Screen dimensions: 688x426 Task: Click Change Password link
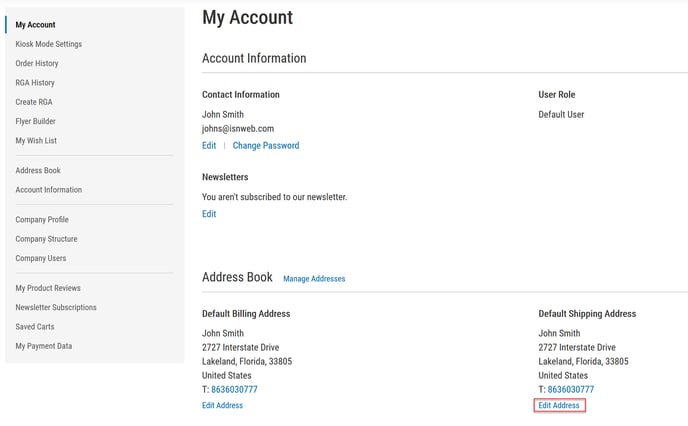click(265, 146)
